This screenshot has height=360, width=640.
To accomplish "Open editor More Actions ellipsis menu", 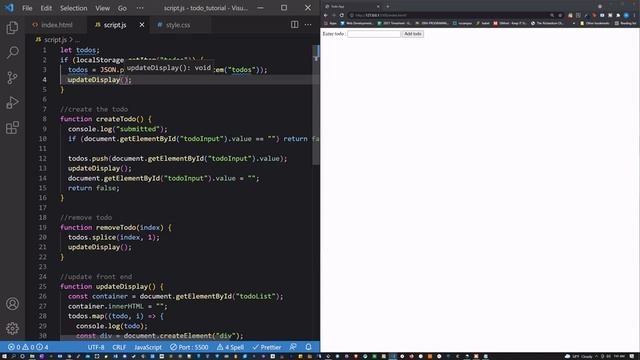I will click(308, 24).
